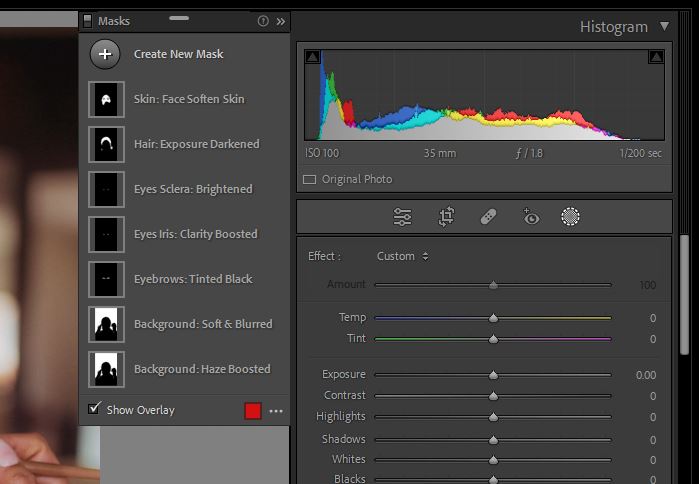Click the Exposure slider handle
Image resolution: width=699 pixels, height=484 pixels.
493,375
